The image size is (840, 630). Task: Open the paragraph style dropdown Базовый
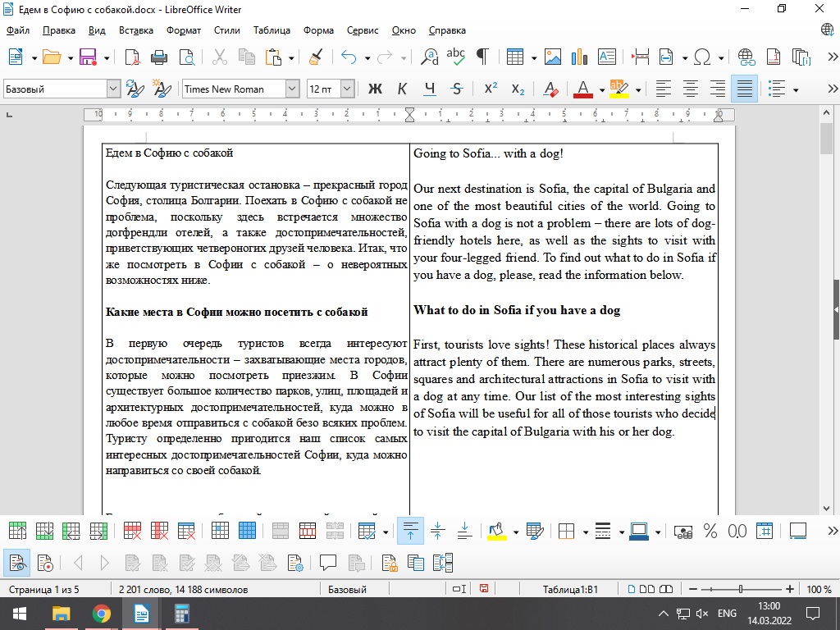coord(113,89)
